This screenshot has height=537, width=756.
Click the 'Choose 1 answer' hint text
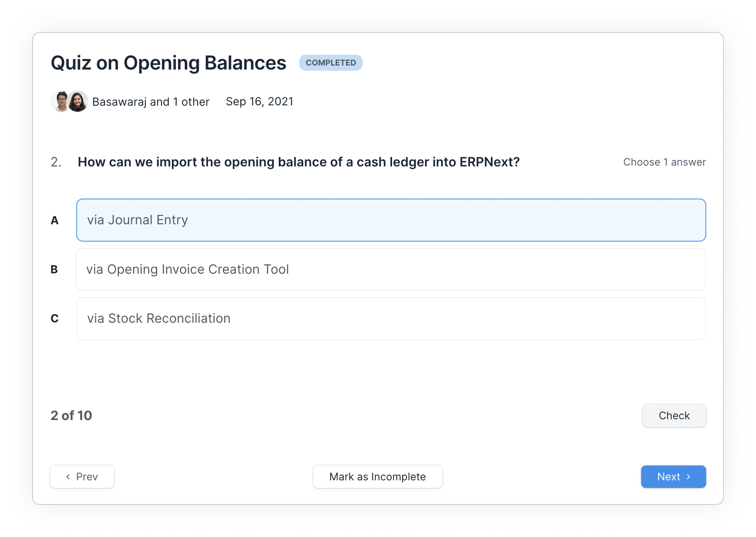[664, 162]
